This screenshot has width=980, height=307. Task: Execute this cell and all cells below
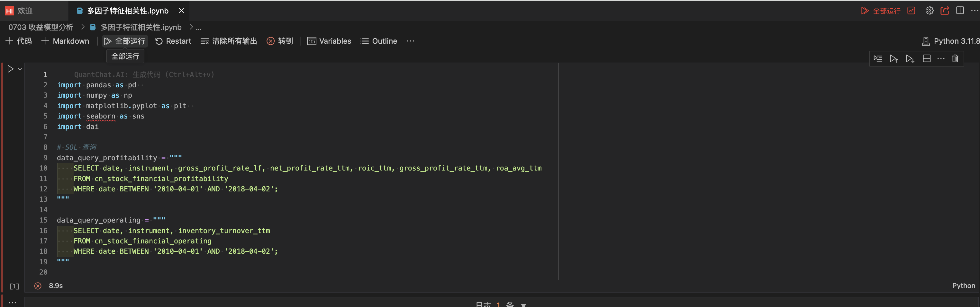(x=910, y=58)
